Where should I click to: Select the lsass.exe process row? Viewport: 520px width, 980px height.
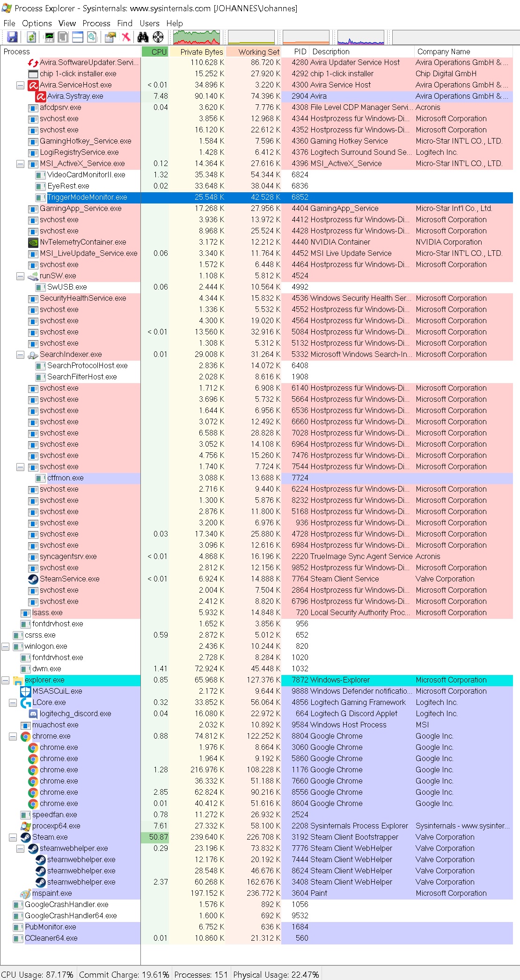[256, 613]
